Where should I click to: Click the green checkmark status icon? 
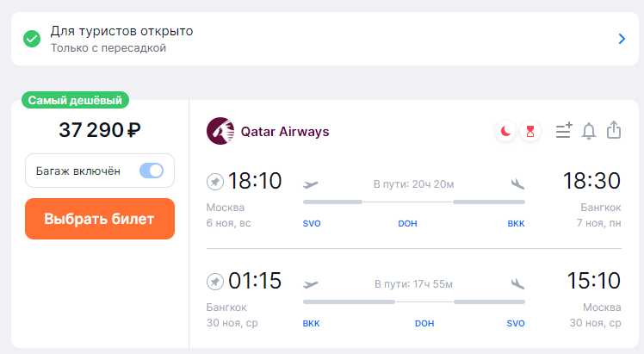click(x=32, y=39)
